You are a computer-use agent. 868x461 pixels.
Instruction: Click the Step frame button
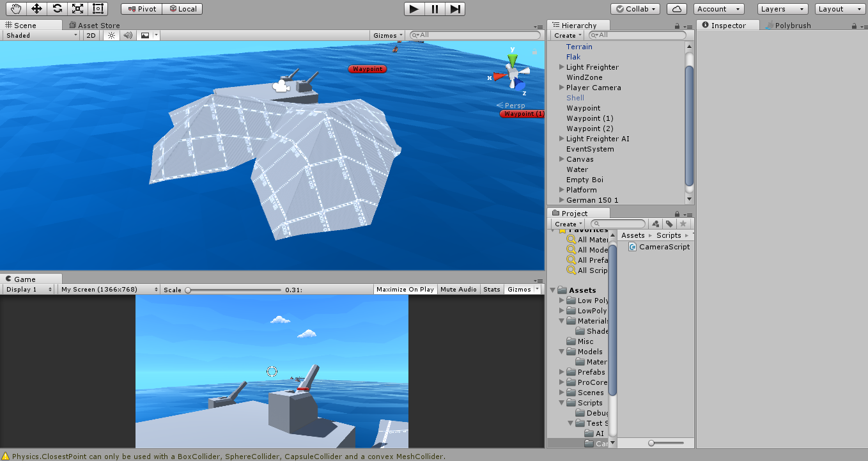pos(455,9)
